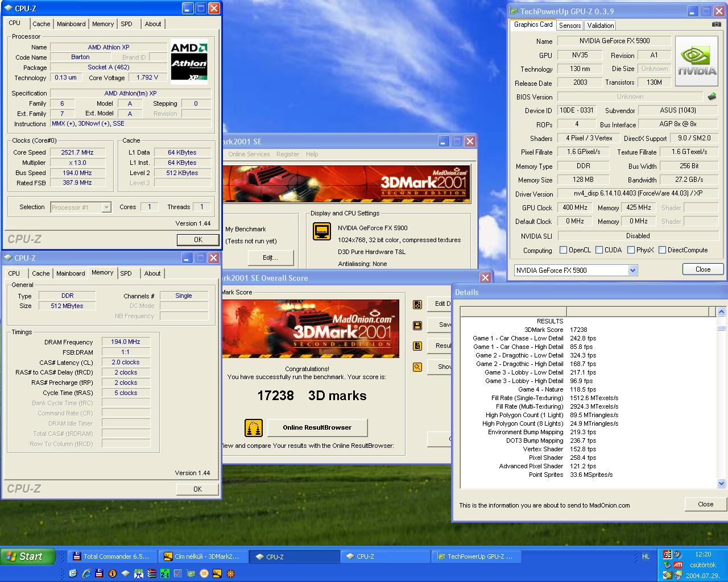This screenshot has height=582, width=728.
Task: Click the yellow Online ResultBrowser lock icon
Action: pyautogui.click(x=253, y=427)
